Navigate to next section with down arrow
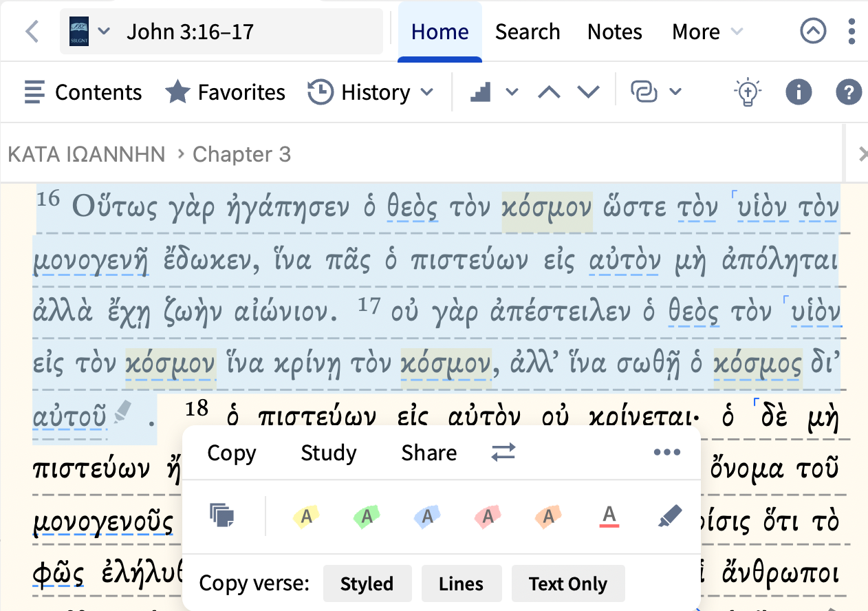 click(x=588, y=92)
